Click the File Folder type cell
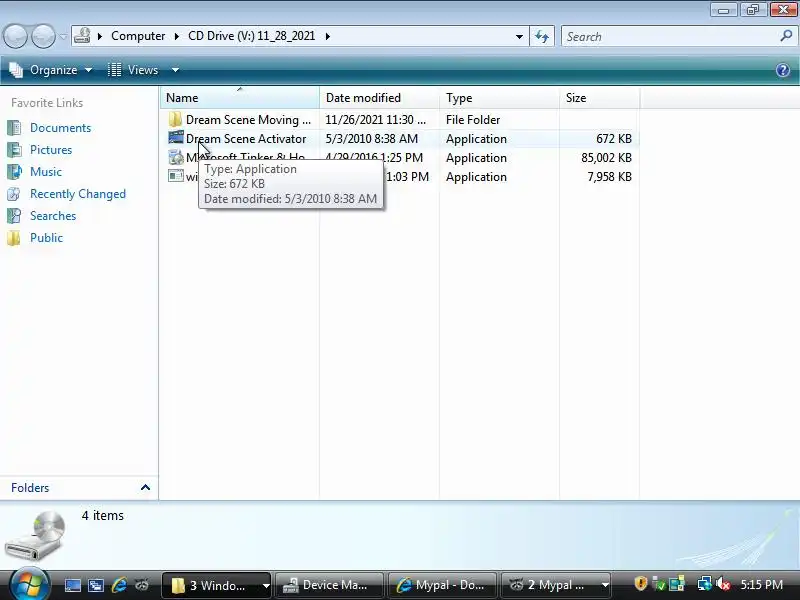This screenshot has height=600, width=800. (x=473, y=120)
